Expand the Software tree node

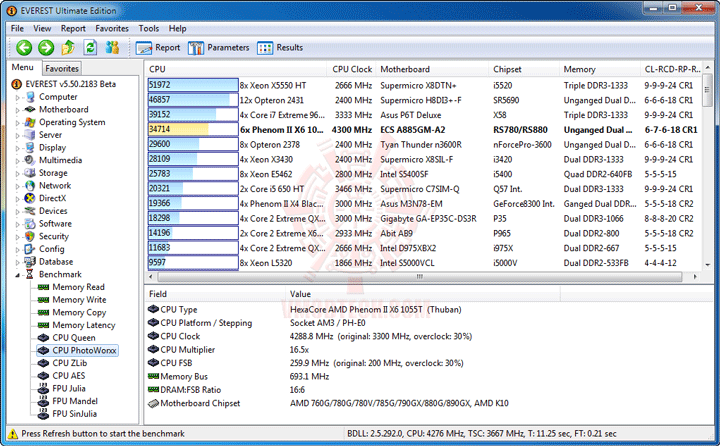pos(17,224)
